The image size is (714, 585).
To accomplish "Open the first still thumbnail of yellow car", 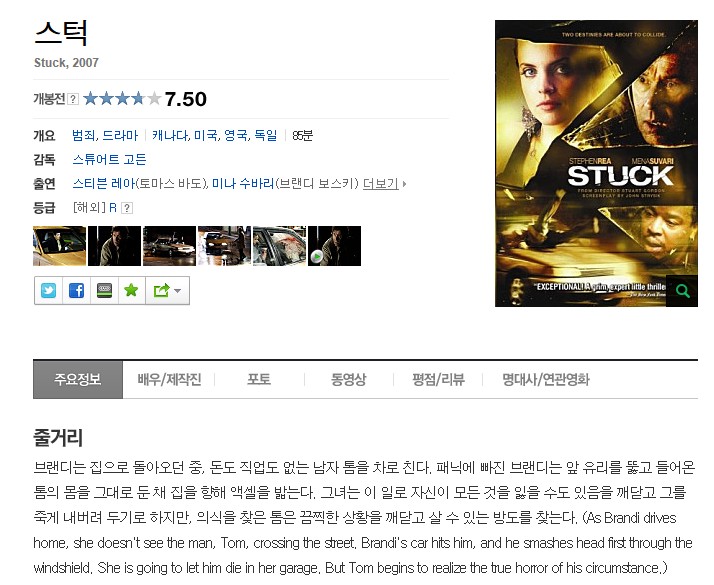I will click(59, 246).
